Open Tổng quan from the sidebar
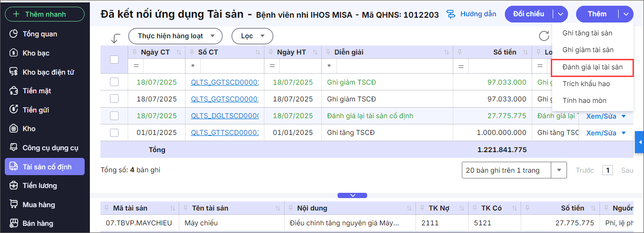Screen dimensions: 644x233 point(40,34)
